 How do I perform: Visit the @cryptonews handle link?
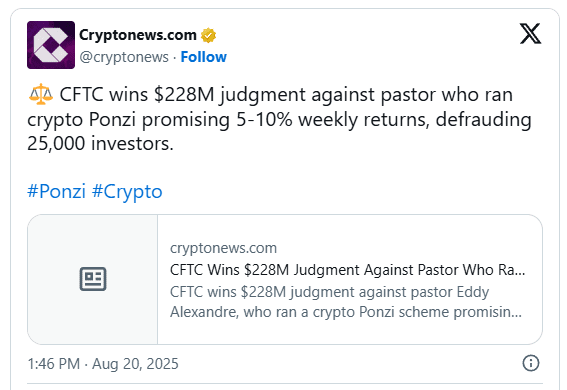pyautogui.click(x=124, y=57)
